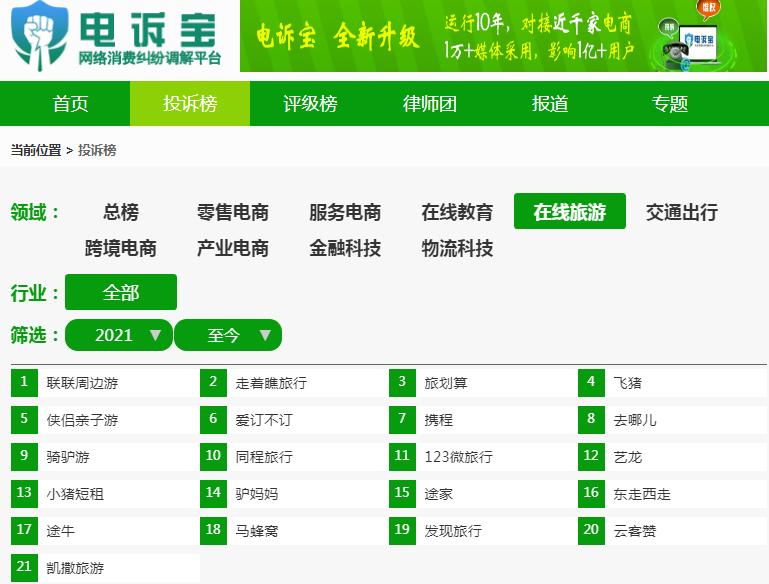Open rank 8 去哪儿
The height and width of the screenshot is (584, 769).
[672, 420]
